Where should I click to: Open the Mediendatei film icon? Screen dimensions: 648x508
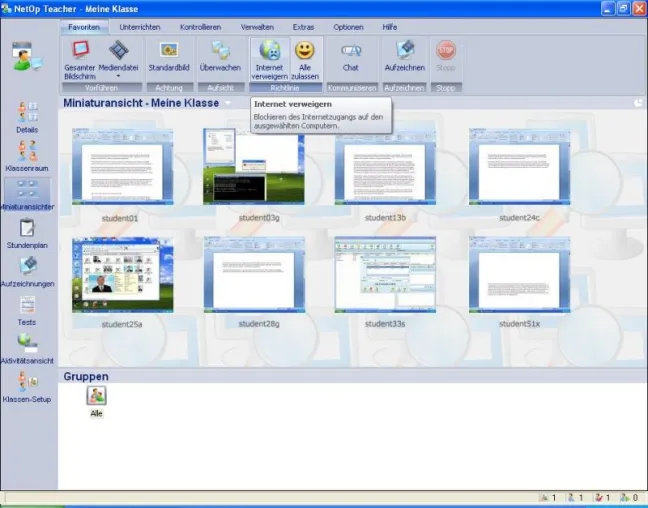point(119,50)
